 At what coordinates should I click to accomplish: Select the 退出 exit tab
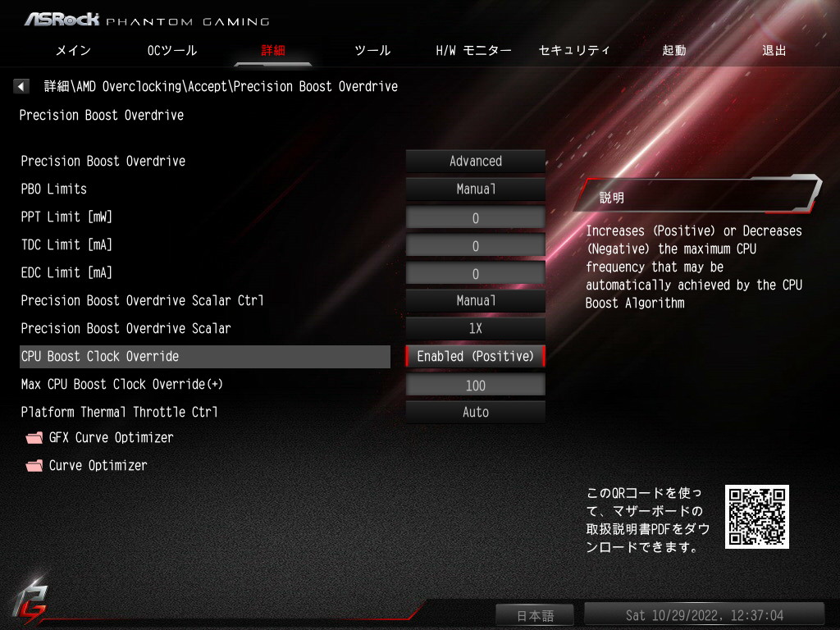pos(774,50)
